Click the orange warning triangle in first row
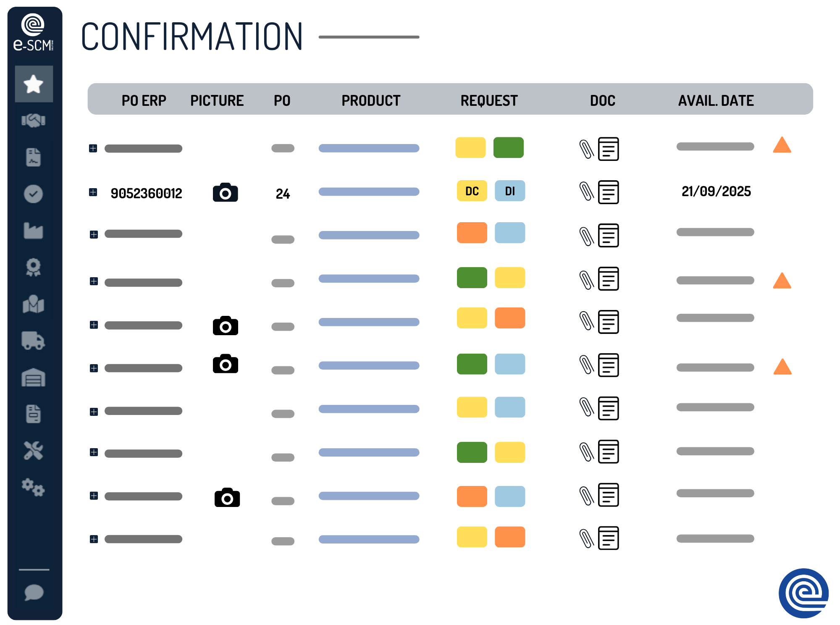840x625 pixels. [782, 145]
